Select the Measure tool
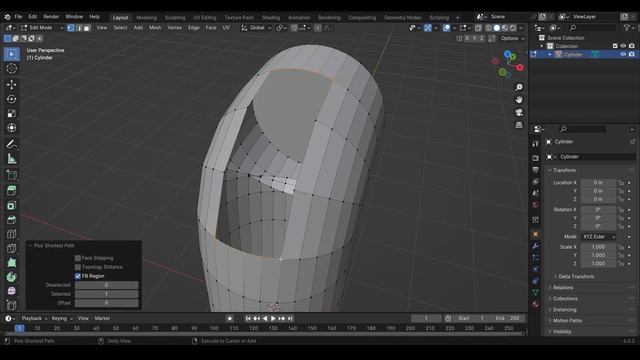The height and width of the screenshot is (360, 640). click(11, 159)
